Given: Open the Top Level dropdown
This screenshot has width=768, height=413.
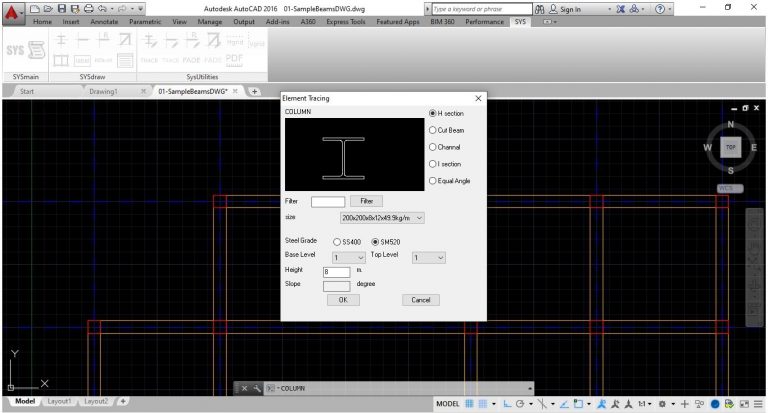Looking at the screenshot, I should pos(429,258).
